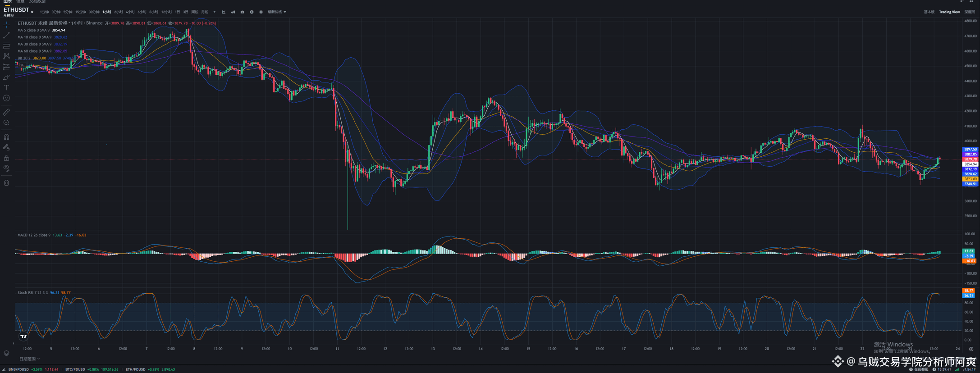The height and width of the screenshot is (373, 980).
Task: Open the 交易数据 tab
Action: pyautogui.click(x=37, y=2)
